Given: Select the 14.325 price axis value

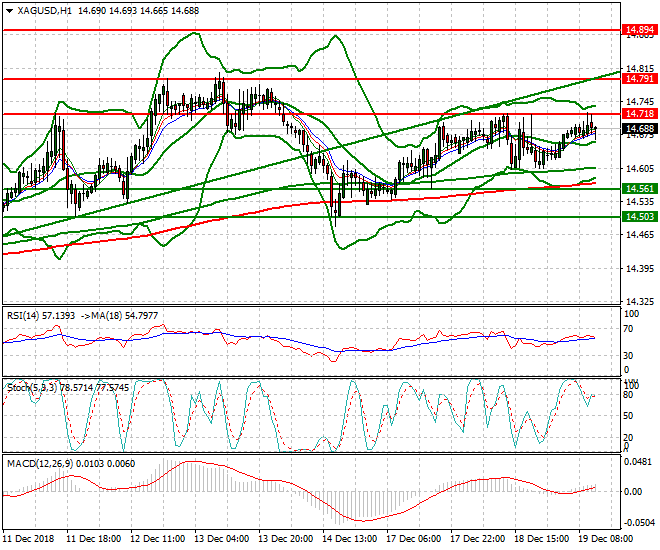Looking at the screenshot, I should 640,302.
